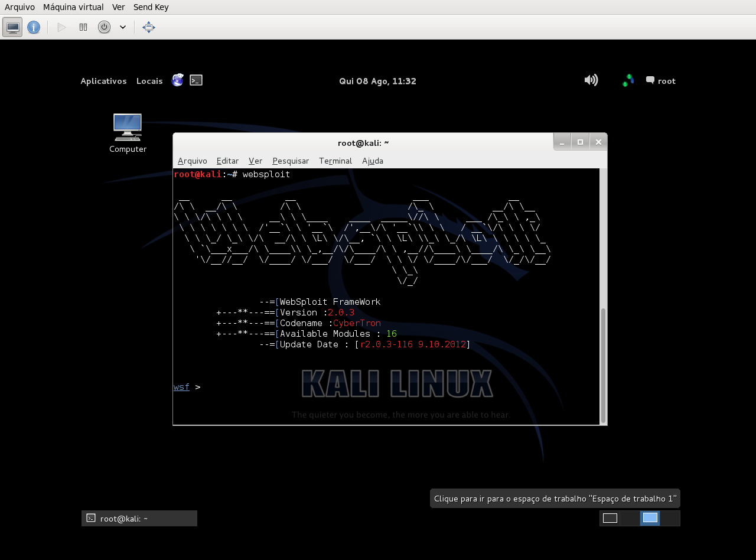This screenshot has height=560, width=756.
Task: Open the outer Ver menu
Action: click(x=118, y=7)
